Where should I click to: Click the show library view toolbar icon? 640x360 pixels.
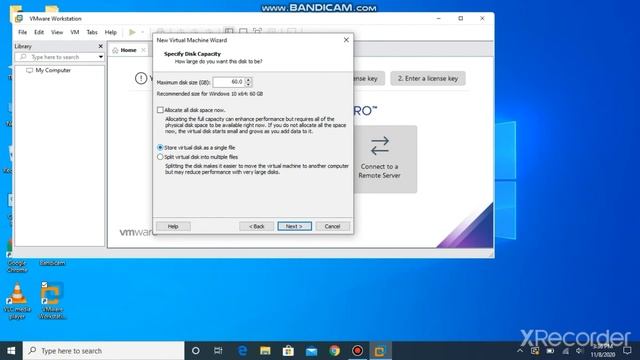point(229,31)
